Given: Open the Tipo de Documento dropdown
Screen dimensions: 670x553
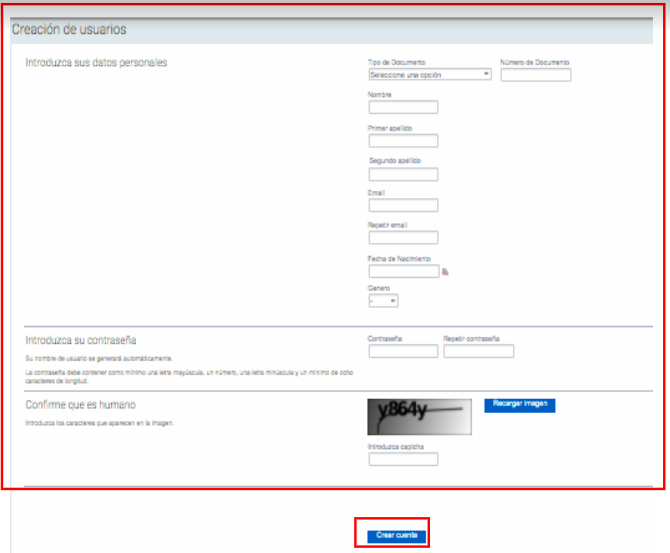Looking at the screenshot, I should tap(429, 74).
